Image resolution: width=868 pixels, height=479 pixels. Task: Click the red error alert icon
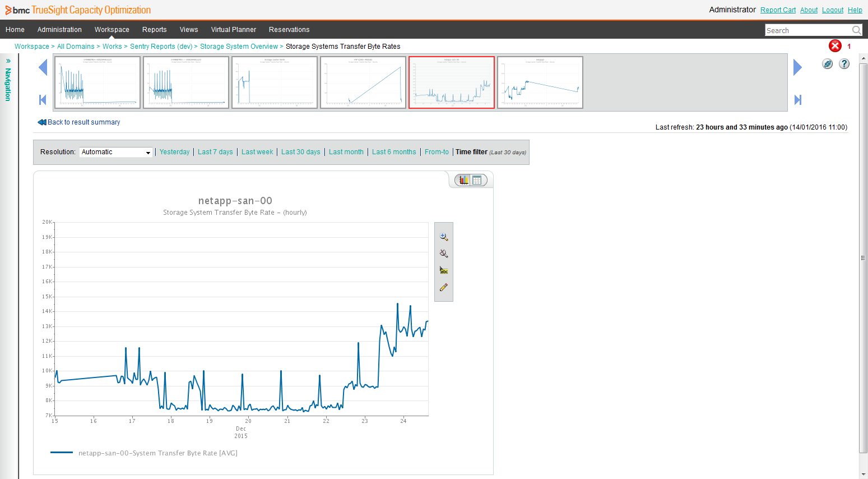[835, 46]
